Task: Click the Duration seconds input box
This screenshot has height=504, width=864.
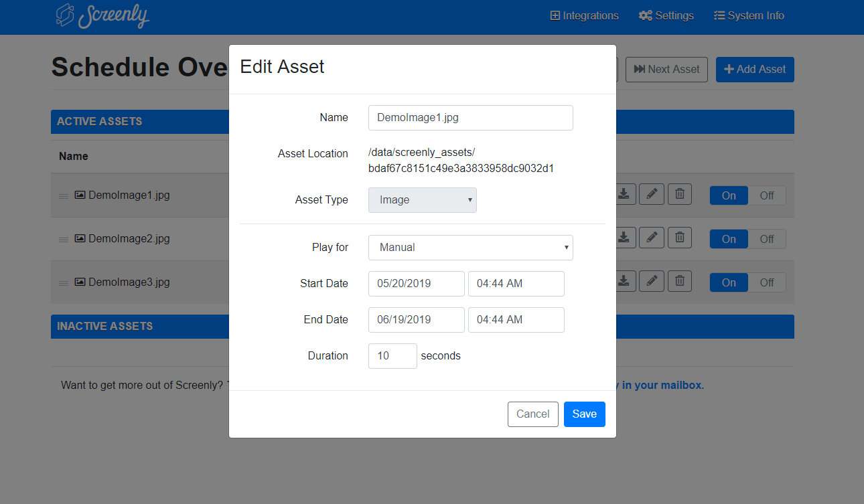Action: pos(392,355)
